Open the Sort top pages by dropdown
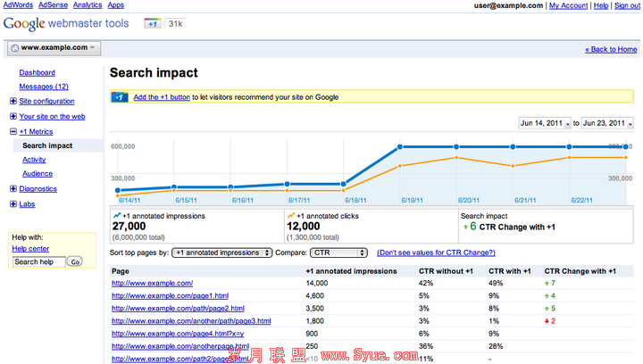 pos(221,253)
